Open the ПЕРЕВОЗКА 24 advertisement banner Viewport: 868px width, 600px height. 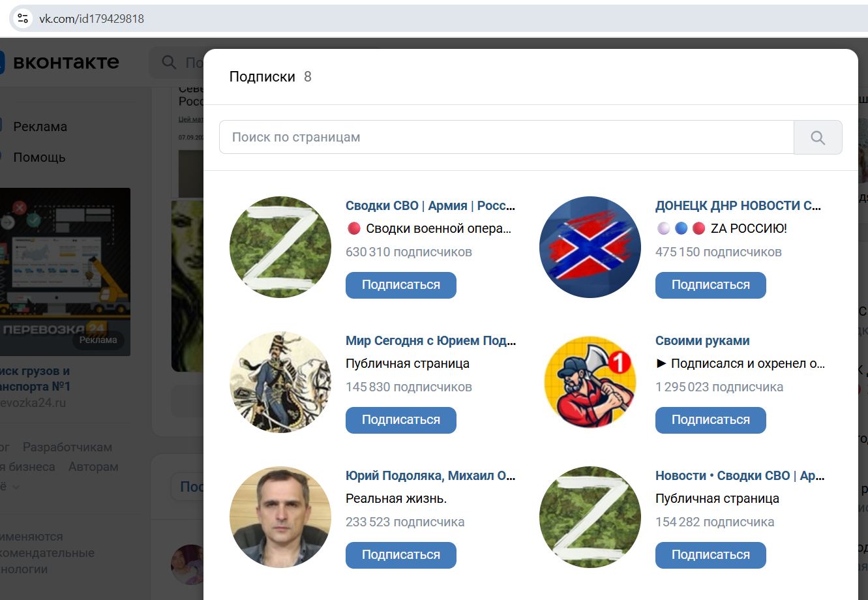click(65, 272)
